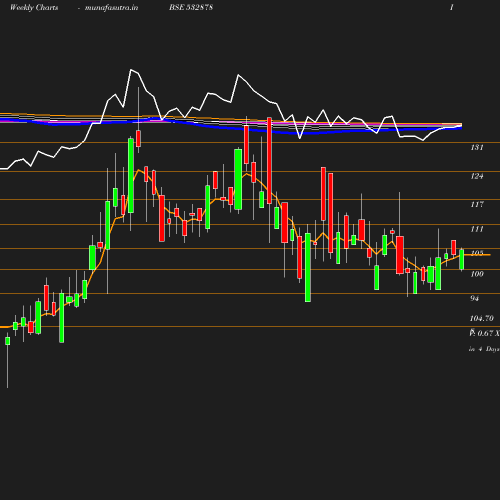The height and width of the screenshot is (500, 500).
Task: Click the price label 124
Action: click(x=477, y=176)
